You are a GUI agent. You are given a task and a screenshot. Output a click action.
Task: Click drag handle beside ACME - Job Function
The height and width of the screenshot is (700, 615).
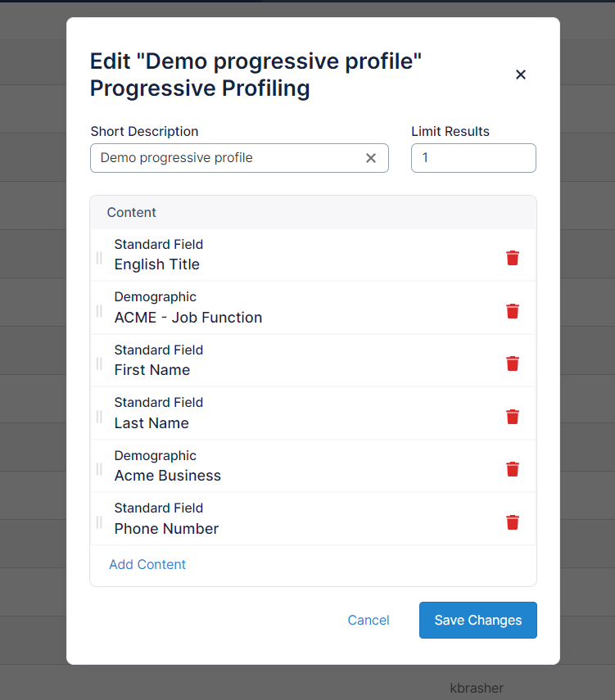pos(99,311)
